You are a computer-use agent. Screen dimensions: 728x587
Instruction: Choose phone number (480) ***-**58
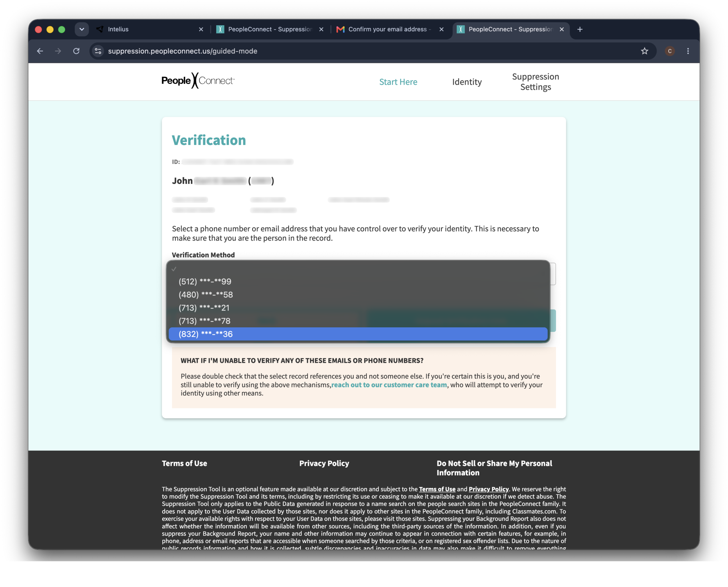pyautogui.click(x=358, y=295)
